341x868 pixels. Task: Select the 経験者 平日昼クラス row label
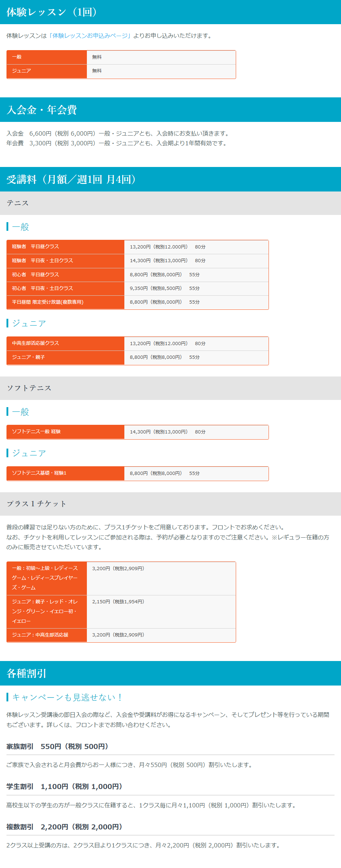pos(35,247)
